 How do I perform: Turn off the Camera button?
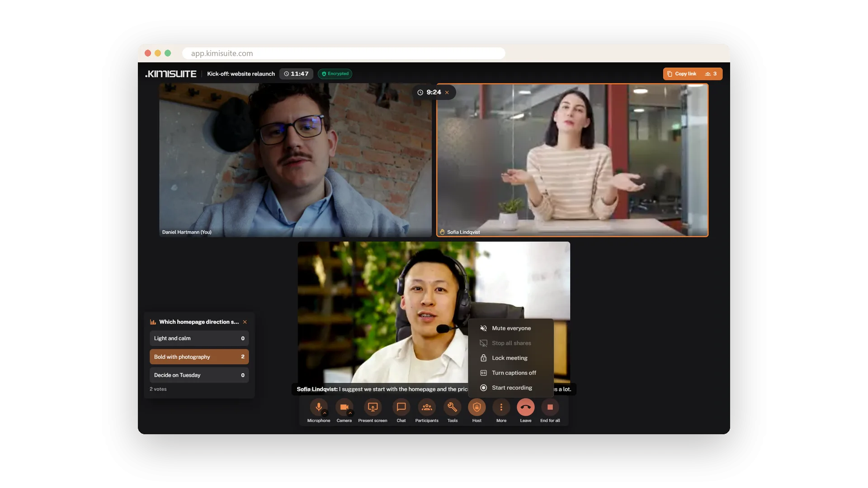click(344, 407)
